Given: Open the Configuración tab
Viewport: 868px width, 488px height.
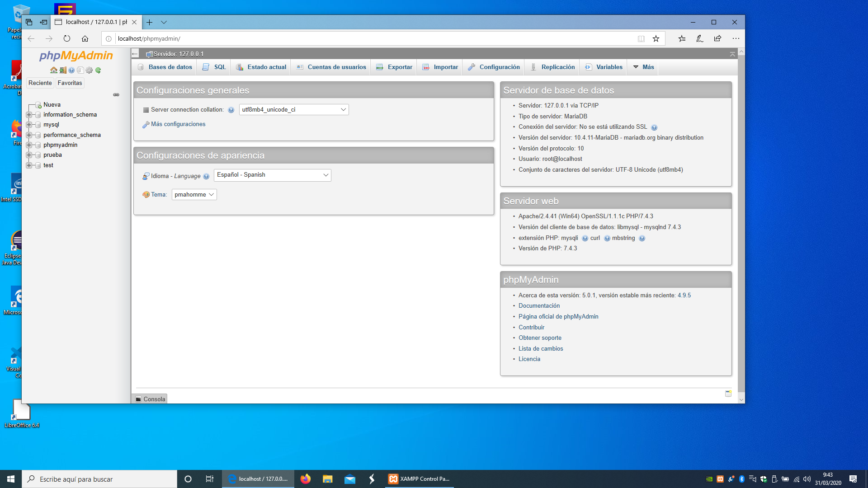Looking at the screenshot, I should click(x=494, y=67).
